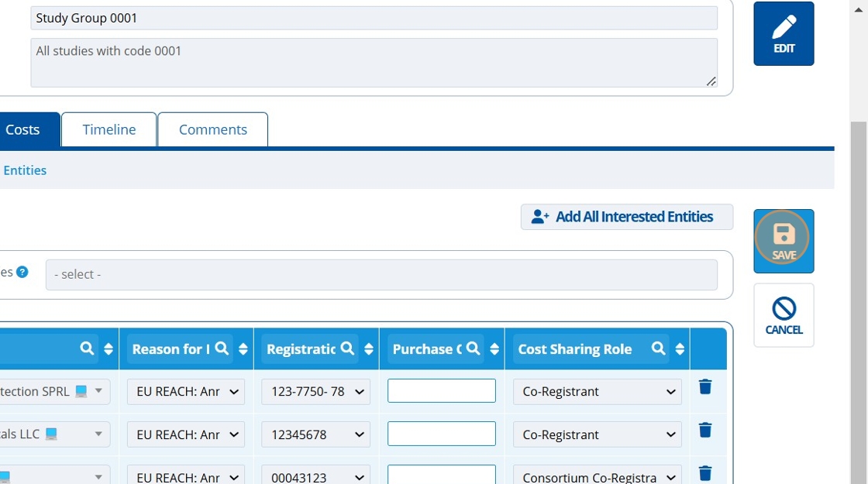
Task: Sort by Cost Sharing Role column
Action: (x=680, y=349)
